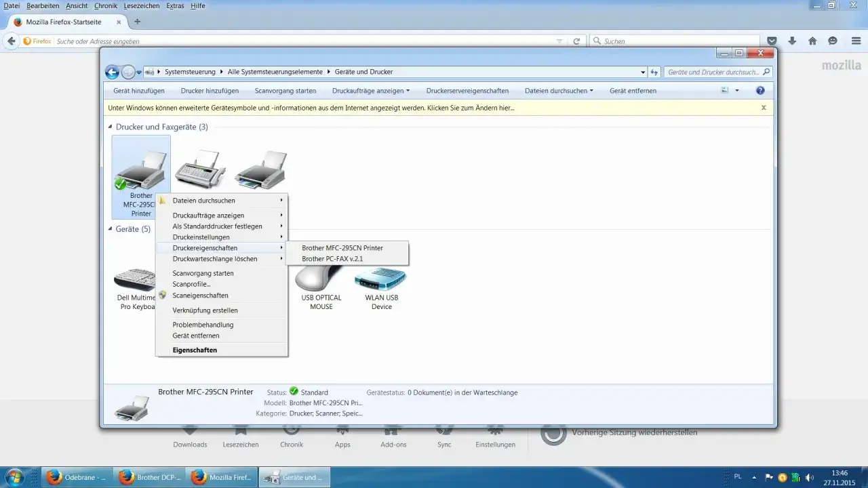The image size is (868, 488).
Task: Open Scaneigenschaften from the context menu
Action: click(x=222, y=296)
